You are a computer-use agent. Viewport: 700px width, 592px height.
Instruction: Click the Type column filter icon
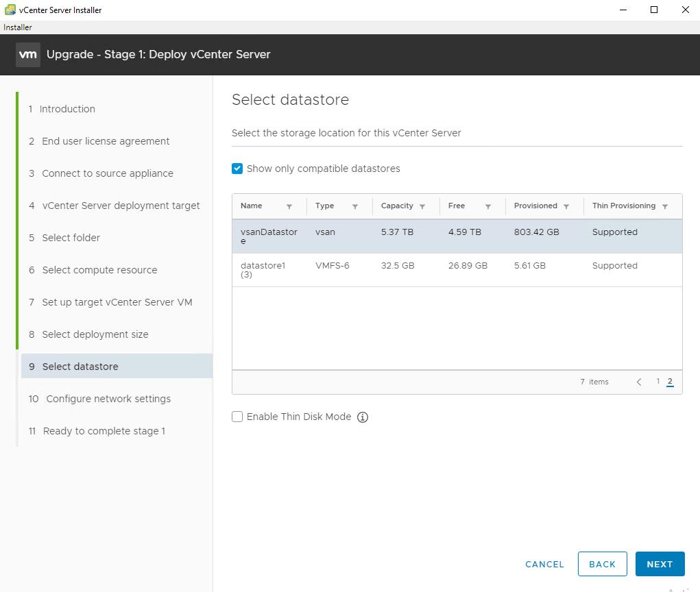(355, 206)
